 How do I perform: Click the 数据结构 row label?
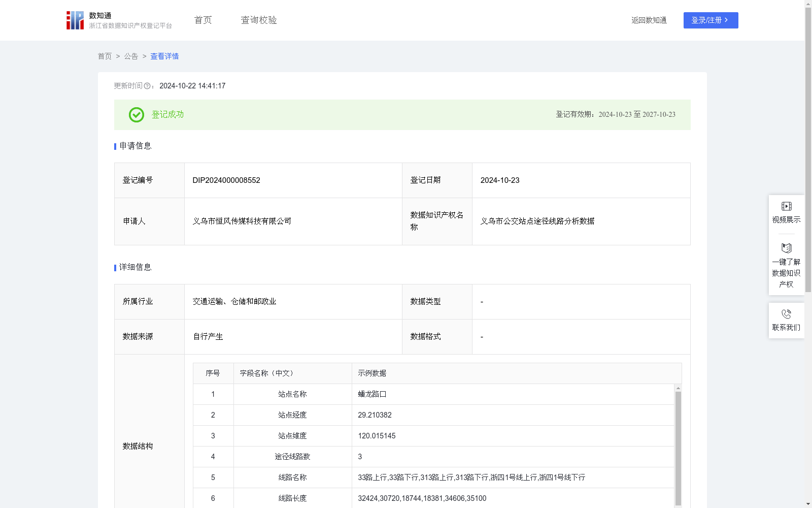[x=138, y=447]
